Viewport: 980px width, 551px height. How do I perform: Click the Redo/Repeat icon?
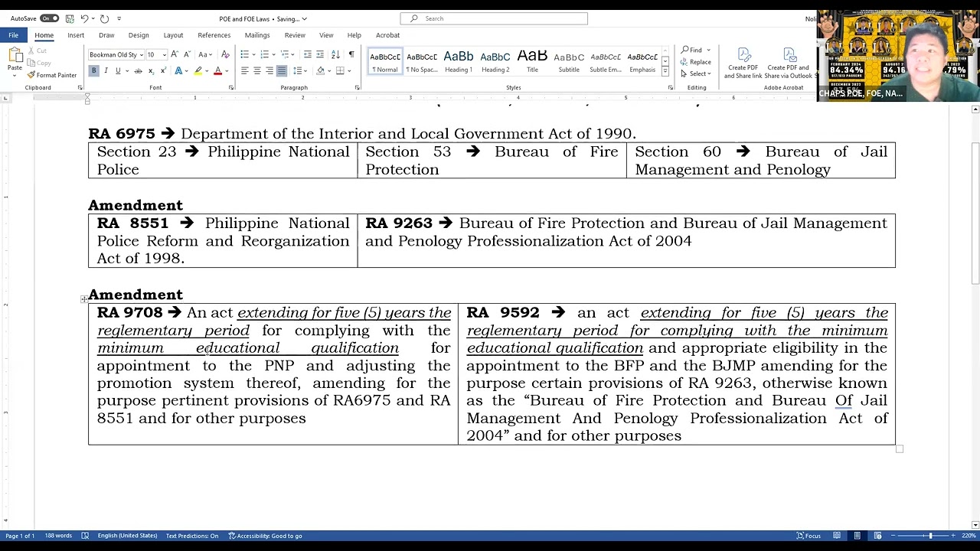[x=105, y=18]
